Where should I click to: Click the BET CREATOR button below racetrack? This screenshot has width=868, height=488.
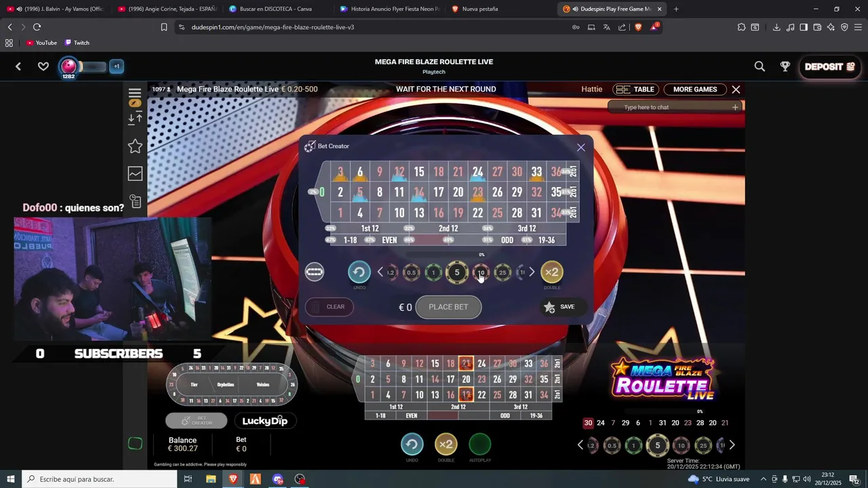click(x=196, y=421)
